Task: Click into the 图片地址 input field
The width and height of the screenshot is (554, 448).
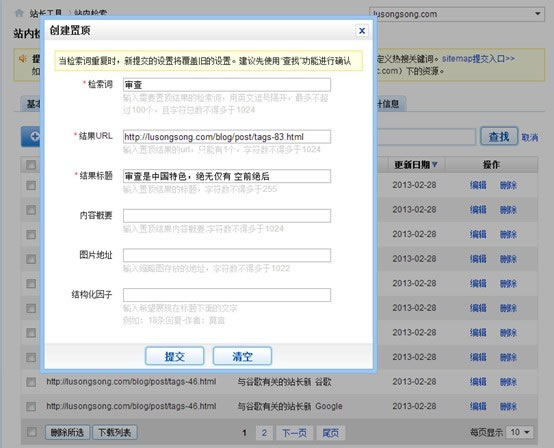Action: (227, 255)
